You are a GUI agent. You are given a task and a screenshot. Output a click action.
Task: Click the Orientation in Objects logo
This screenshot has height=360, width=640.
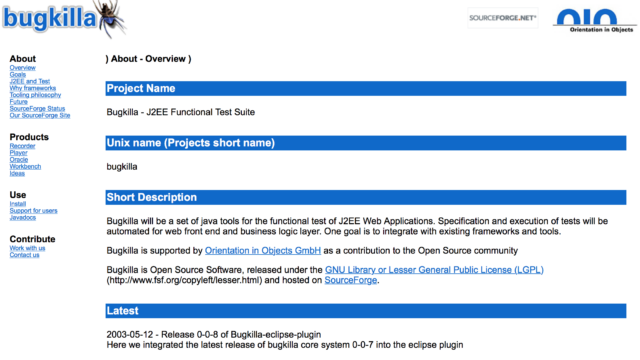(x=594, y=20)
